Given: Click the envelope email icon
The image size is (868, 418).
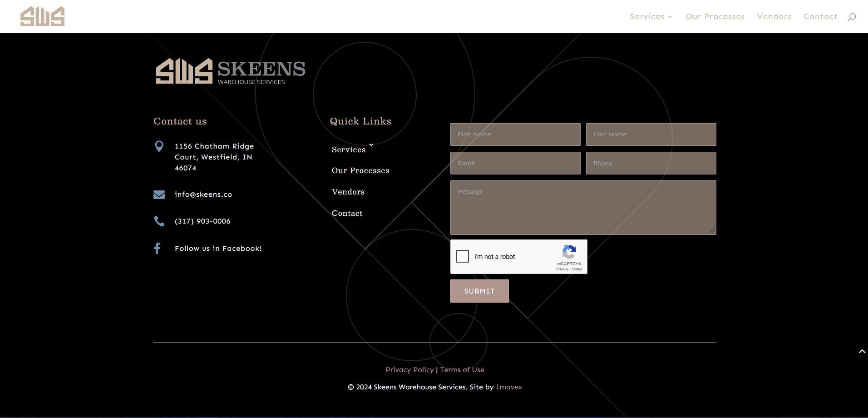Looking at the screenshot, I should [159, 195].
